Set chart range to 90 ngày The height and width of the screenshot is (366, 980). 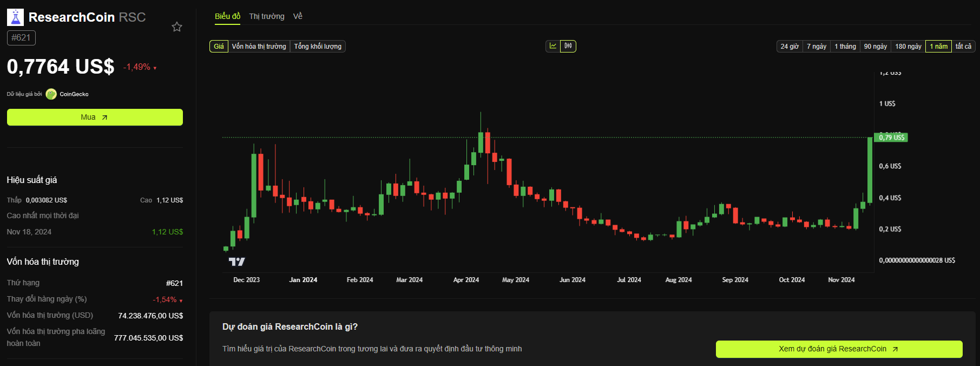pos(876,47)
